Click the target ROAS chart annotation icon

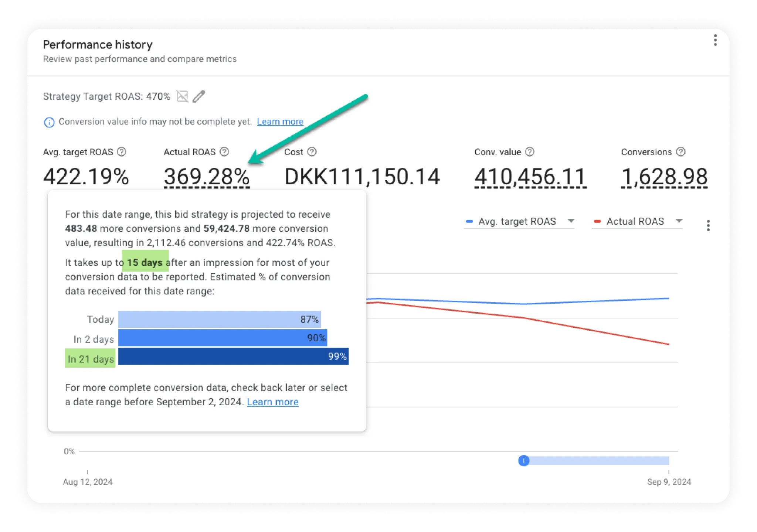click(x=182, y=96)
